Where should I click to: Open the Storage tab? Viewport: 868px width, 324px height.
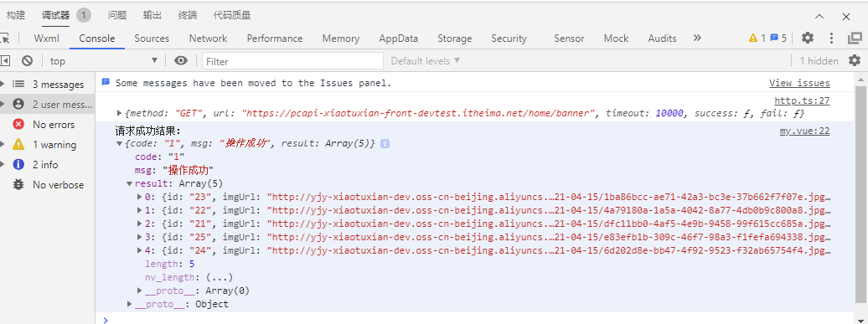point(454,39)
